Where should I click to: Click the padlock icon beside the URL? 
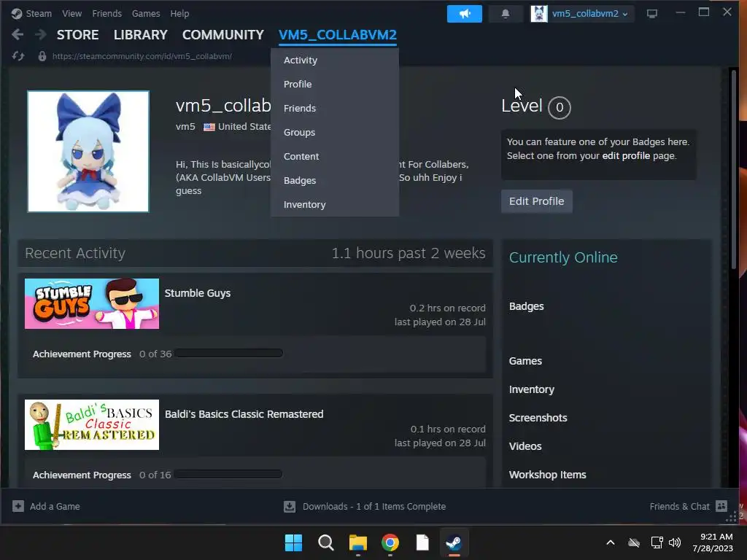point(42,56)
